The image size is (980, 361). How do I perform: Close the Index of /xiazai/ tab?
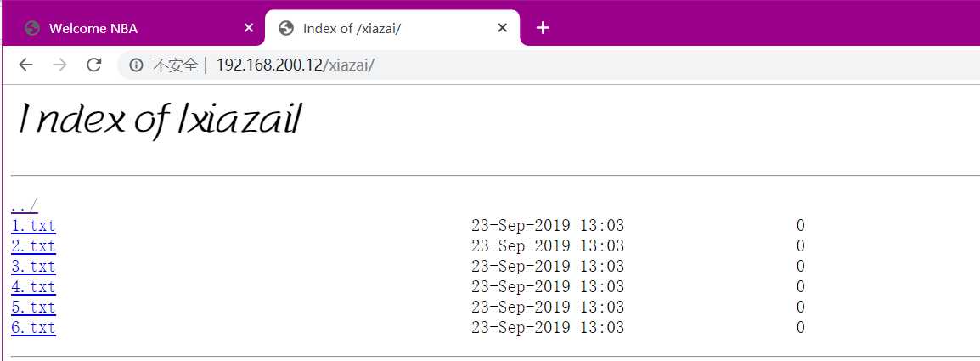[502, 28]
